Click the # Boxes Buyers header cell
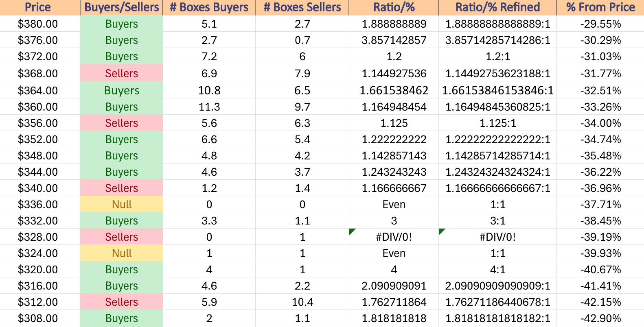 (x=209, y=7)
